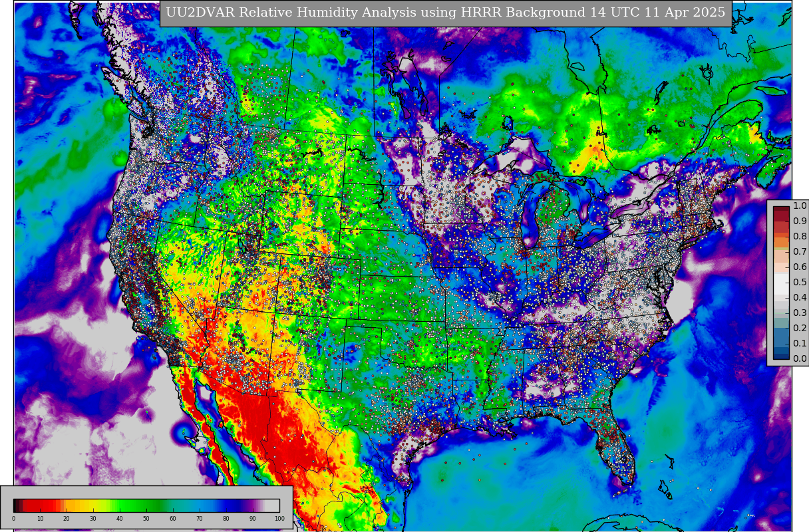Image resolution: width=809 pixels, height=532 pixels.
Task: Click the 0.4 label on right colorbar
Action: click(800, 298)
